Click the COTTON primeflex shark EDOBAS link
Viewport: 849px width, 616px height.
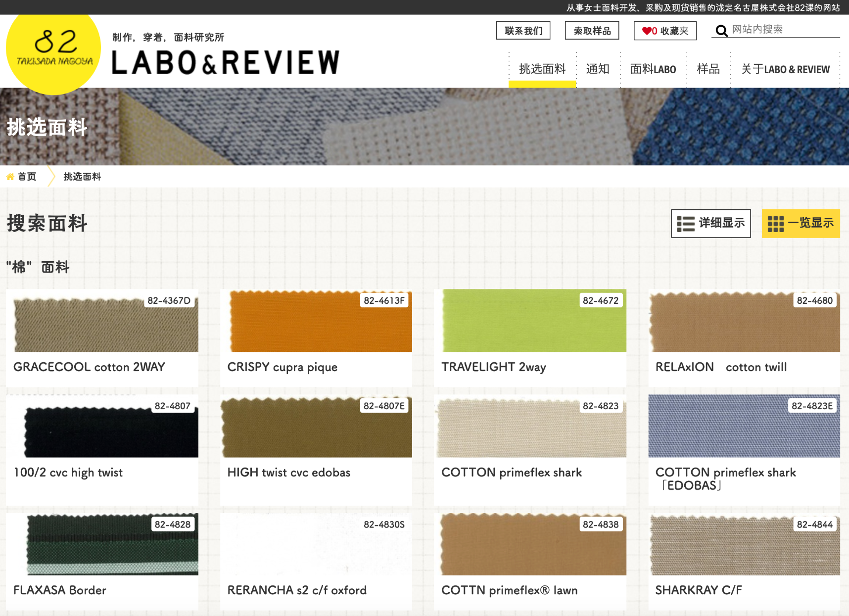[x=725, y=478]
